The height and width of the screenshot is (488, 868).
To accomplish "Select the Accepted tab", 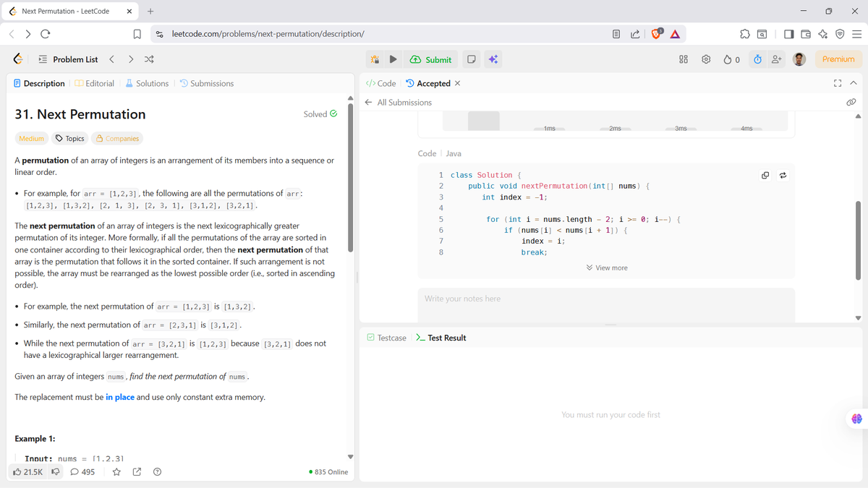I will coord(428,84).
